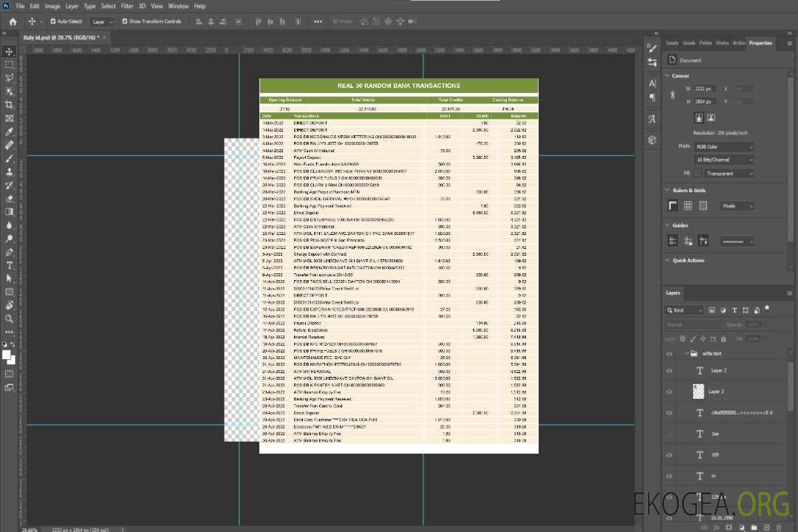Click the Home icon in options bar
The height and width of the screenshot is (532, 798).
13,21
